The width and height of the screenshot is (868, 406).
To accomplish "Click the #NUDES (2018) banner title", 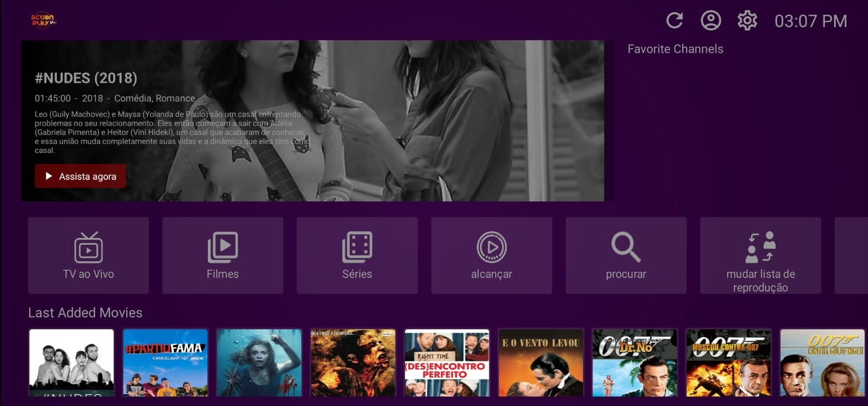I will (x=86, y=78).
